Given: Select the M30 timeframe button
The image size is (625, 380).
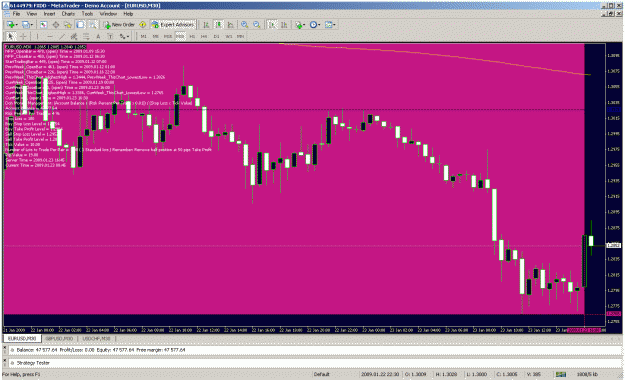Looking at the screenshot, I should pos(180,36).
